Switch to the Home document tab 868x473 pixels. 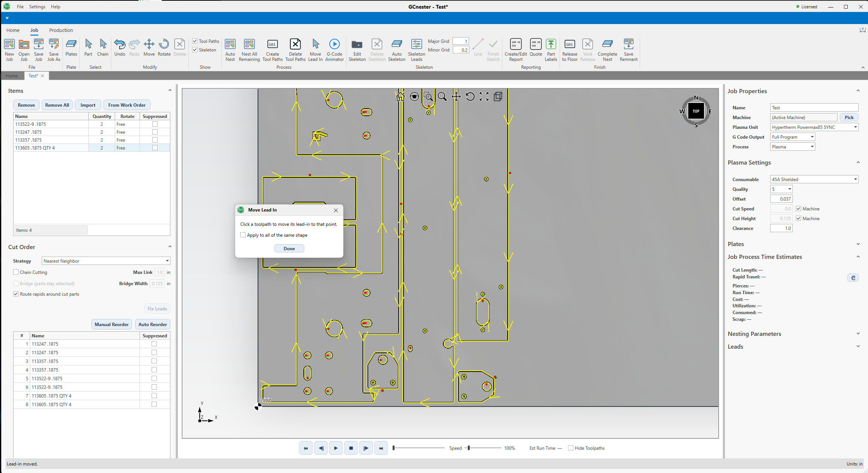tap(12, 76)
